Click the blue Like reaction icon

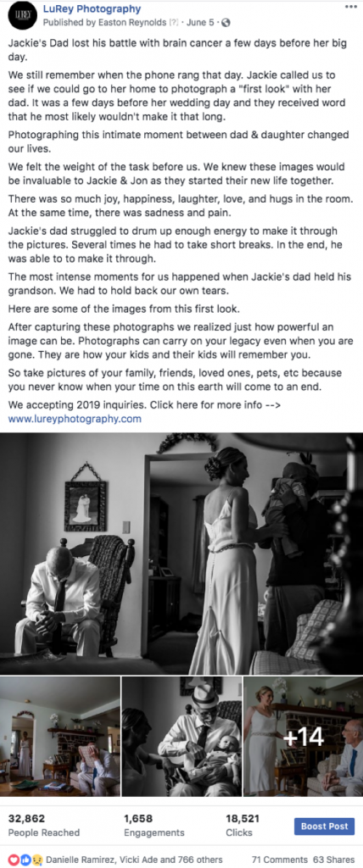[23, 860]
